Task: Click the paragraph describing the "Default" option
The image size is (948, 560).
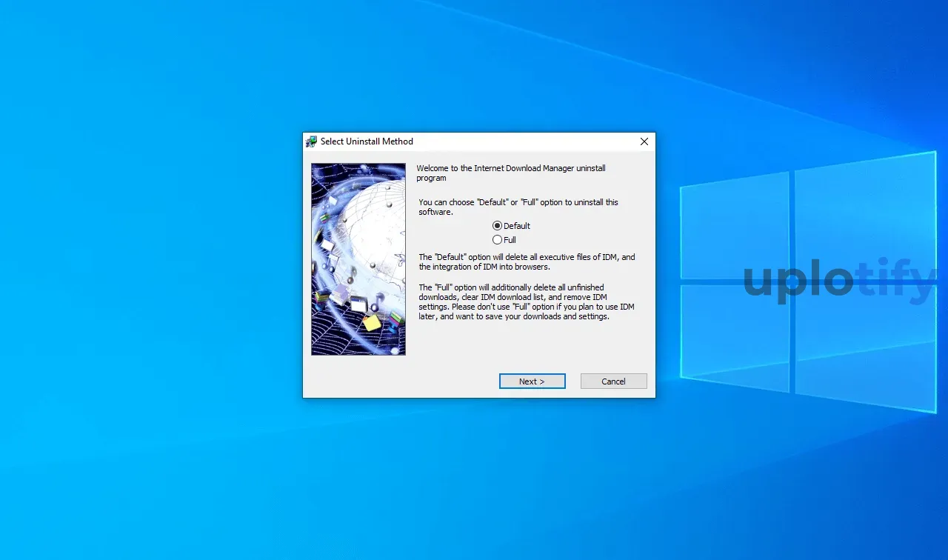Action: [527, 262]
